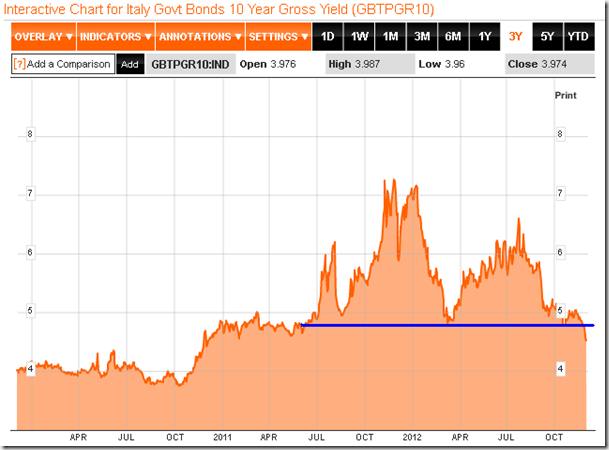The height and width of the screenshot is (450, 609).
Task: Select the 1W time range
Action: [x=359, y=37]
